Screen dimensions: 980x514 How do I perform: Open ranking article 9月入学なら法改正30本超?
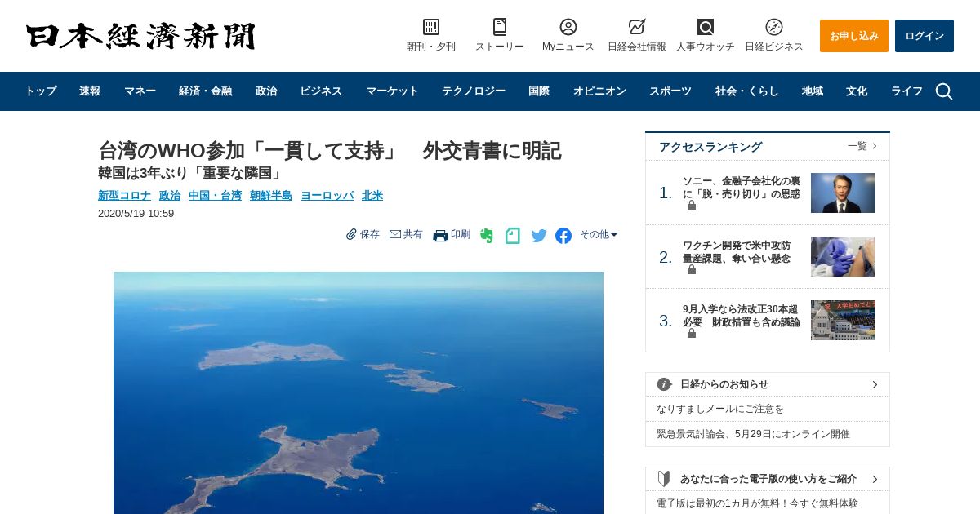point(742,316)
